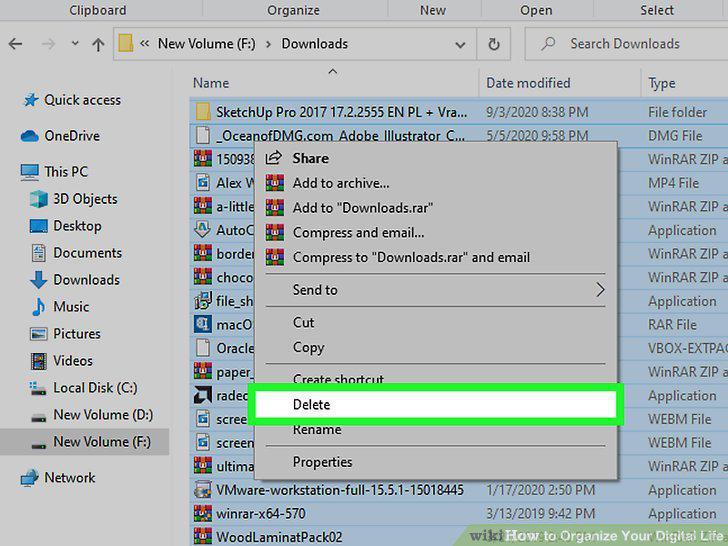Click the VMware-workstation installer icon
The image size is (728, 546).
[203, 490]
